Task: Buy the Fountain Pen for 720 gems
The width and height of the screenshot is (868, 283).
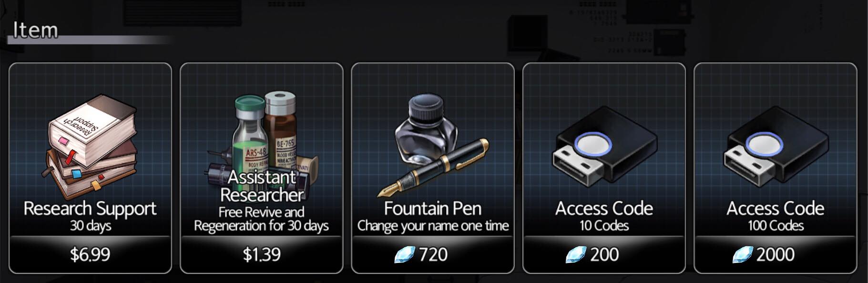Action: 433,254
